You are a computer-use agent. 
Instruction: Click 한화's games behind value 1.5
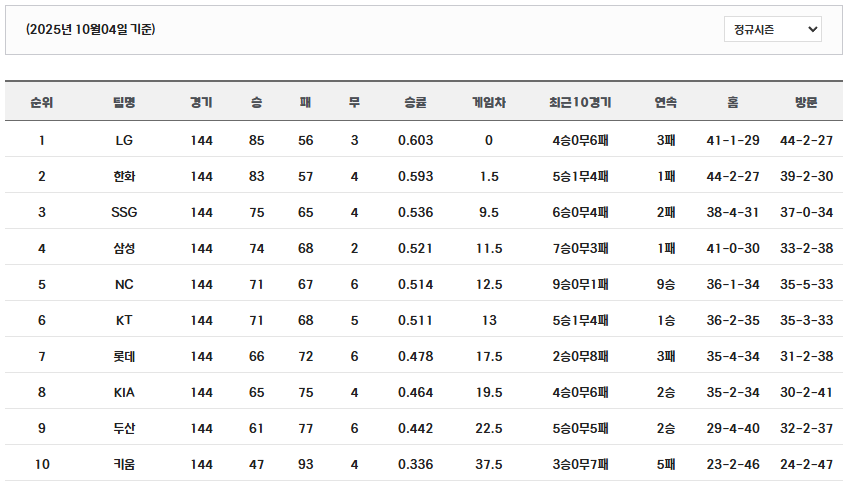(488, 177)
